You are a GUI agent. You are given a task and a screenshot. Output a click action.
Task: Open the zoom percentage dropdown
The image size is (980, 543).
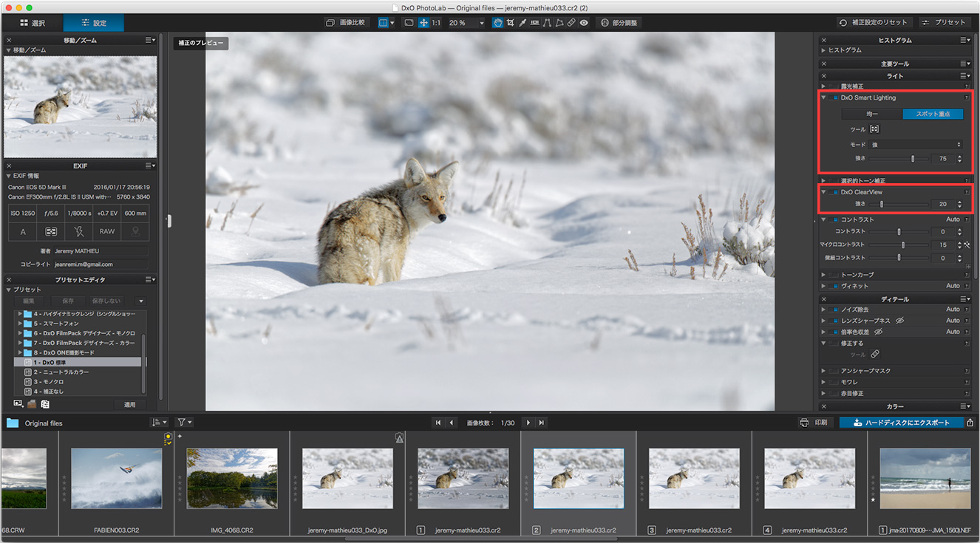482,23
